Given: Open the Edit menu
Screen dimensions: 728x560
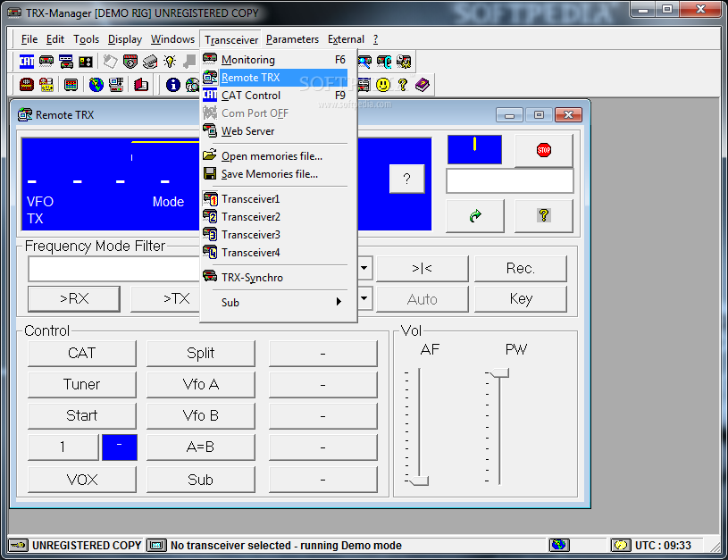Looking at the screenshot, I should [x=55, y=39].
